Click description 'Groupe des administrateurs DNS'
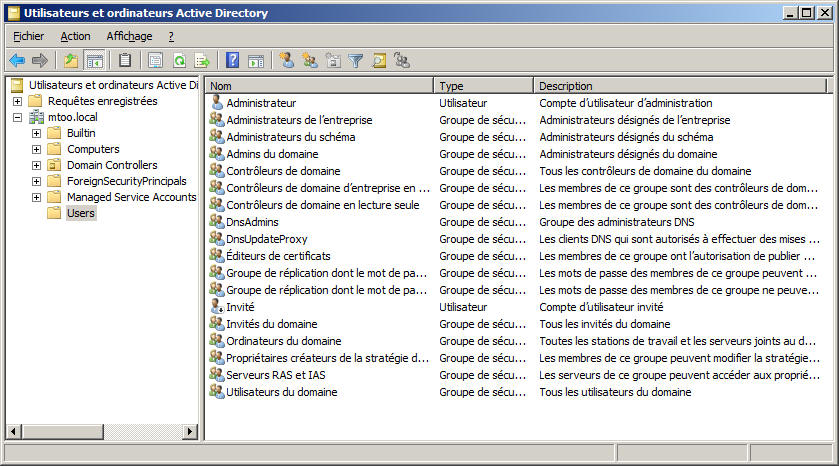 (x=616, y=222)
